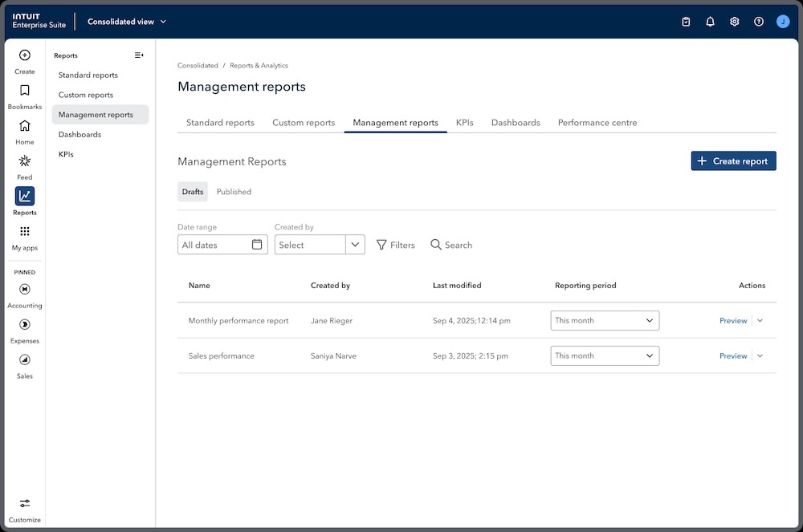Preview the Monthly performance report
This screenshot has height=532, width=803.
732,320
